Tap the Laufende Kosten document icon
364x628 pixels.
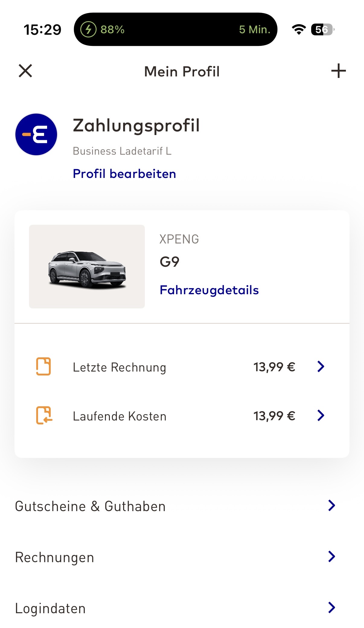tap(44, 415)
